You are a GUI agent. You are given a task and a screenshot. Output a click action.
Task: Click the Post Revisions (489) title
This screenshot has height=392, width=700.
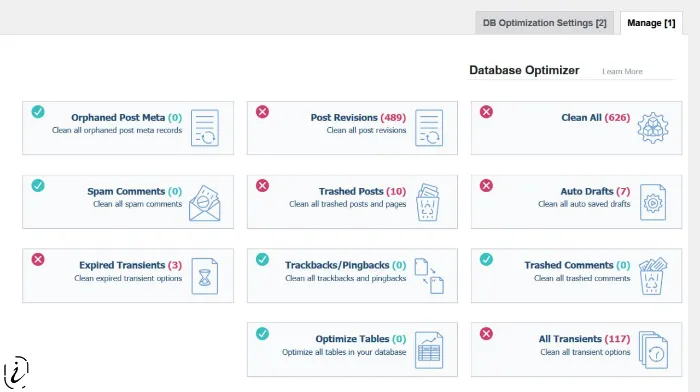click(358, 117)
